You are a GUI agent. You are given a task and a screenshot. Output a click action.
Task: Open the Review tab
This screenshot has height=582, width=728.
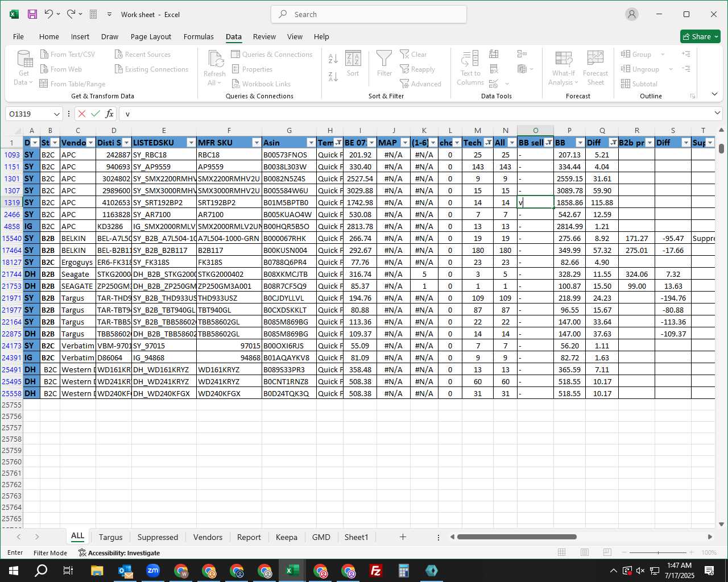tap(264, 36)
